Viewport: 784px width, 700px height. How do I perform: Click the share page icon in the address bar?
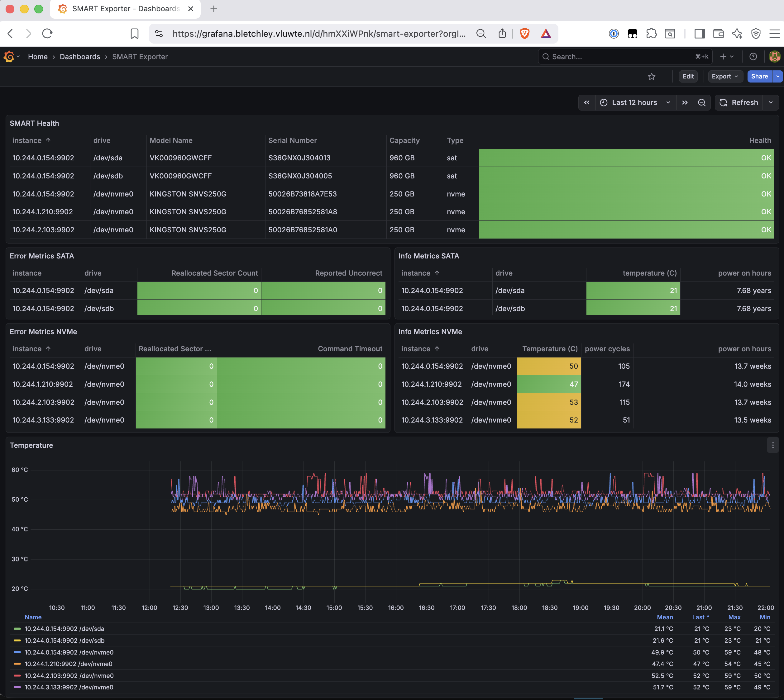point(502,33)
